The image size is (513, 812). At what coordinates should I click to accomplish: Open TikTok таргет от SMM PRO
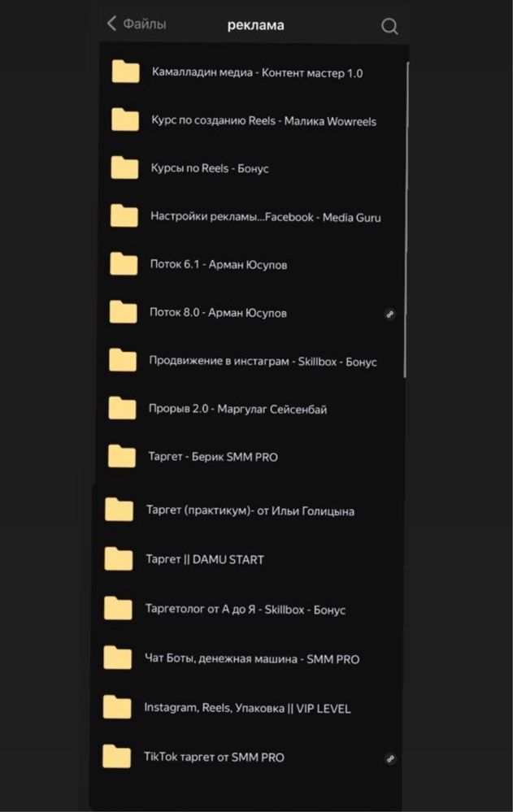pyautogui.click(x=214, y=757)
